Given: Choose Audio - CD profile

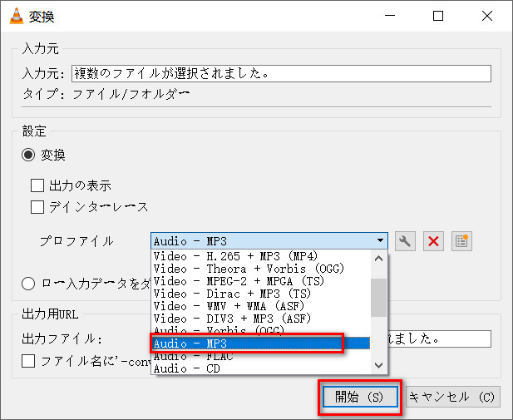Looking at the screenshot, I should (x=261, y=368).
